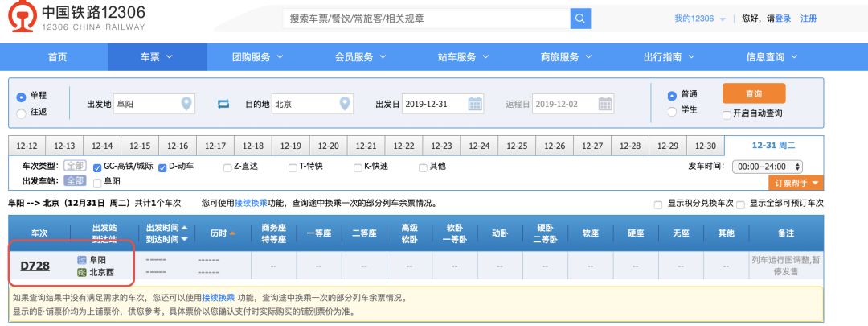
Task: Click the 目的地 北京 input field
Action: (x=312, y=104)
